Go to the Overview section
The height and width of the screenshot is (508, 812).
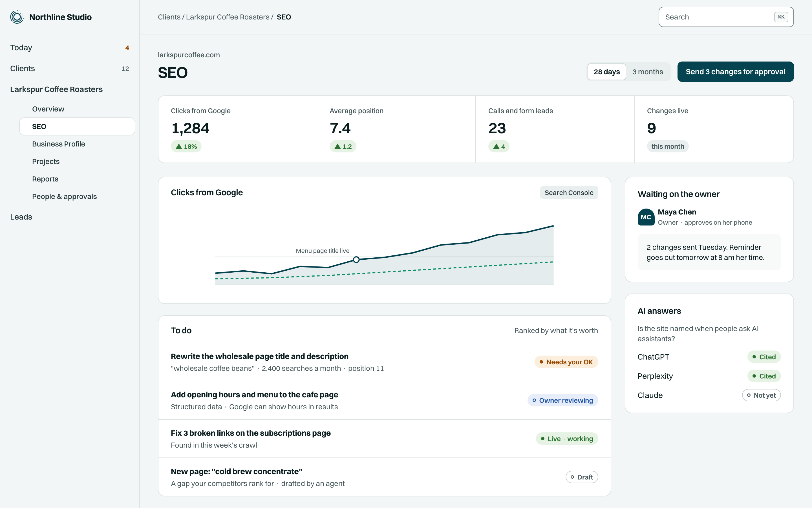coord(77,109)
